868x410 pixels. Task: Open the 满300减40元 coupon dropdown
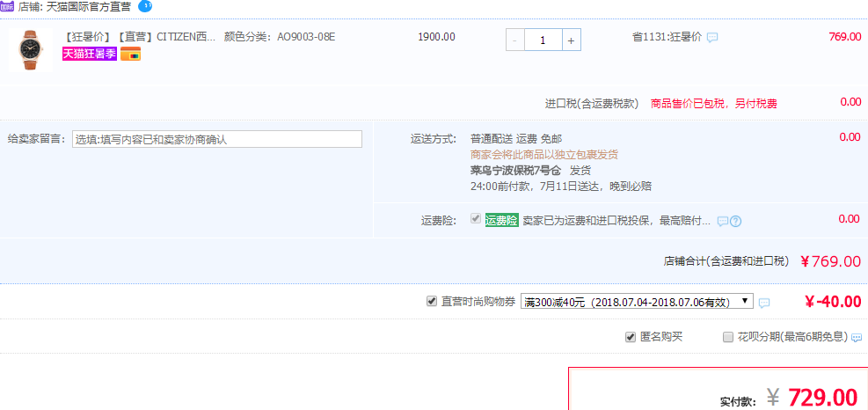click(x=638, y=302)
